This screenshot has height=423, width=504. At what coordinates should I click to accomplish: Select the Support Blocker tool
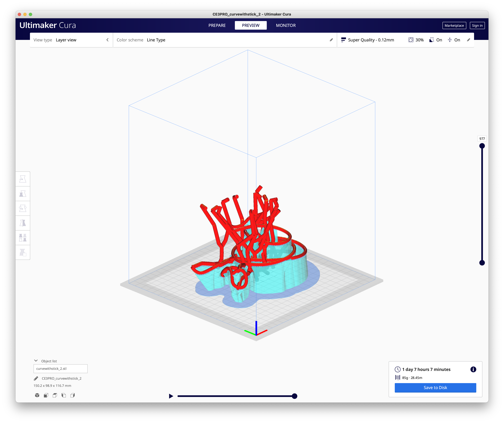tap(23, 252)
